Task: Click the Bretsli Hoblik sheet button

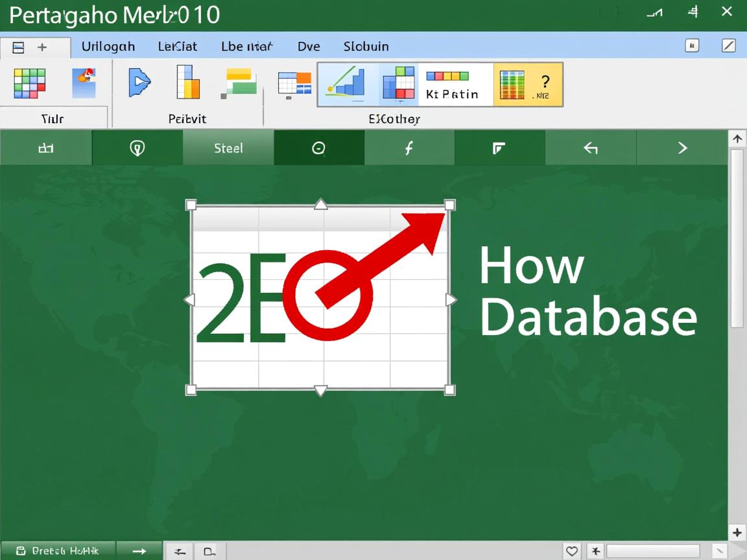Action: (58, 551)
